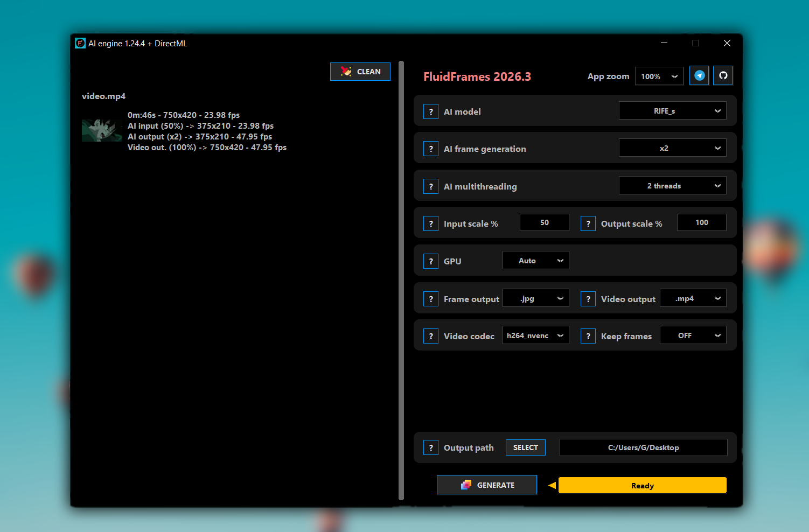Image resolution: width=809 pixels, height=532 pixels.
Task: Open the AI model dropdown showing RIFE_s
Action: click(673, 111)
